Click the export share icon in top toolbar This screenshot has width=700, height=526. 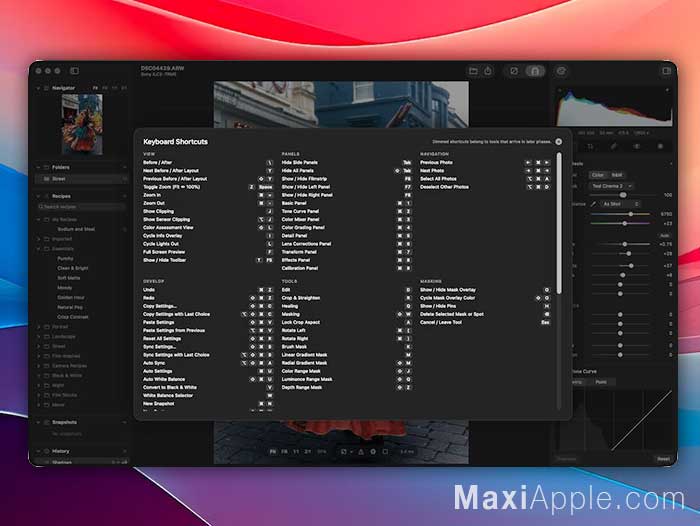488,71
